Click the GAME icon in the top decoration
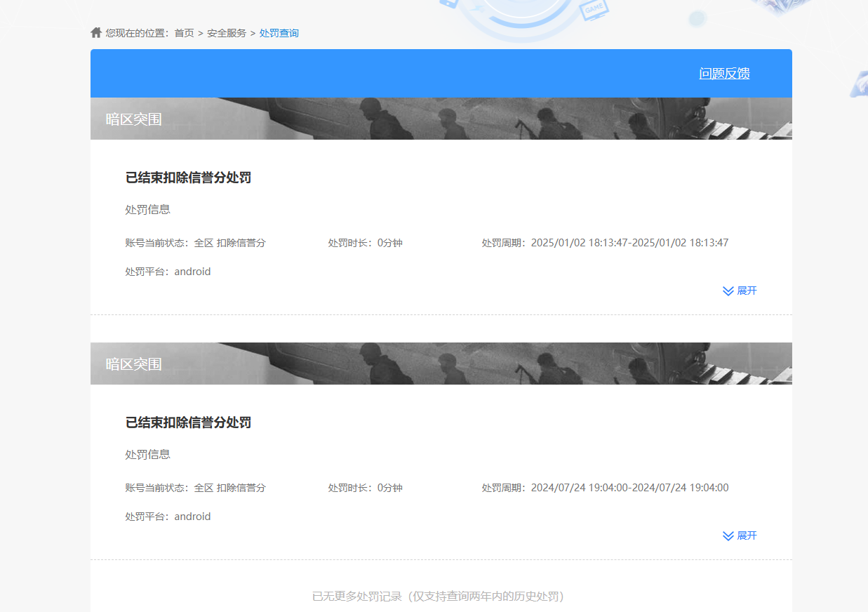 click(x=594, y=10)
